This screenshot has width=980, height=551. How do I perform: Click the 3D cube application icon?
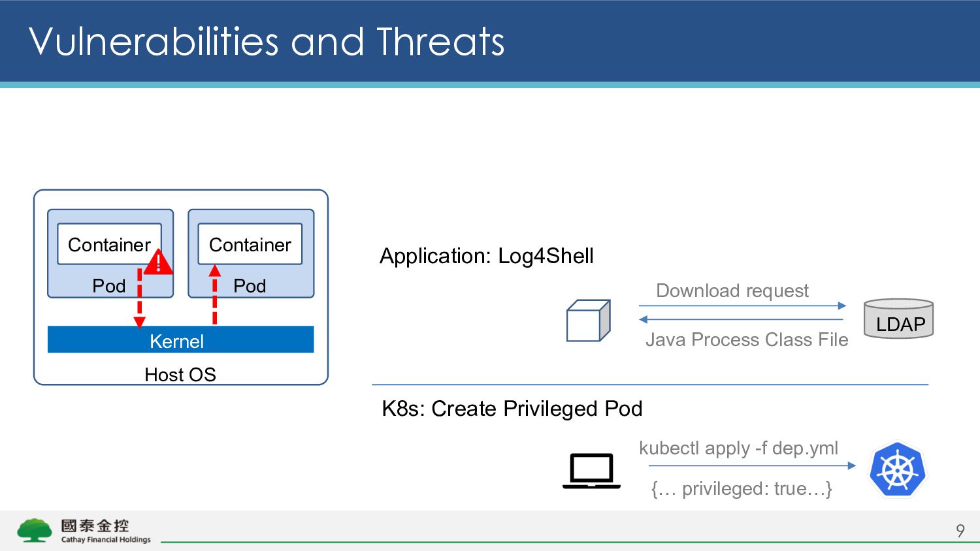point(589,321)
